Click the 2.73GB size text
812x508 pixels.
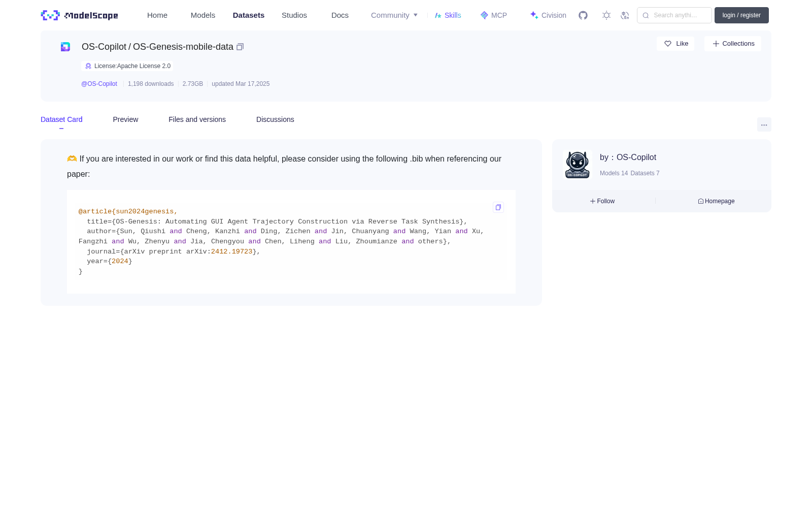(x=193, y=84)
